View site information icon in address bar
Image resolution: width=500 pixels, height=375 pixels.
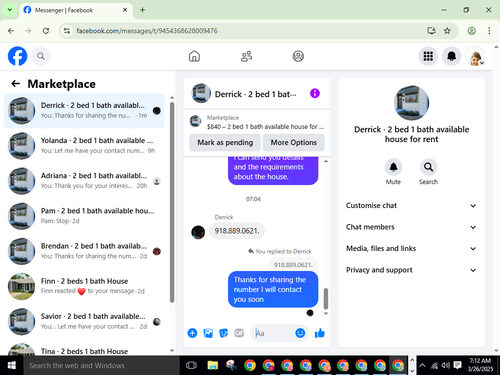(67, 31)
